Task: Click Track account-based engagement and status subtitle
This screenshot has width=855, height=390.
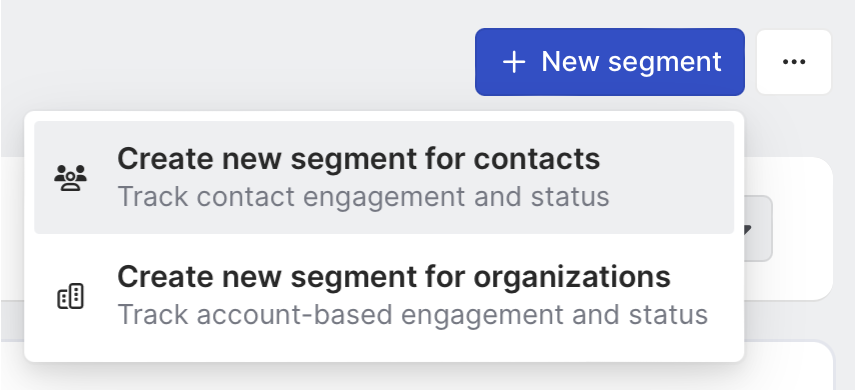Action: point(413,315)
